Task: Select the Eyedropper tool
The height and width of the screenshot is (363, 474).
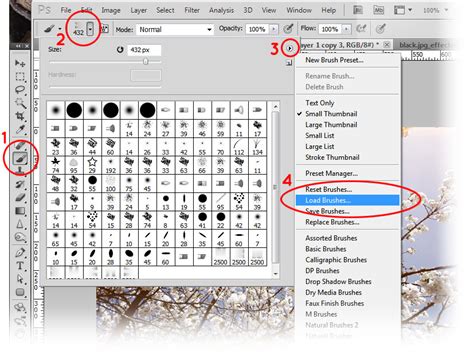Action: (x=20, y=129)
